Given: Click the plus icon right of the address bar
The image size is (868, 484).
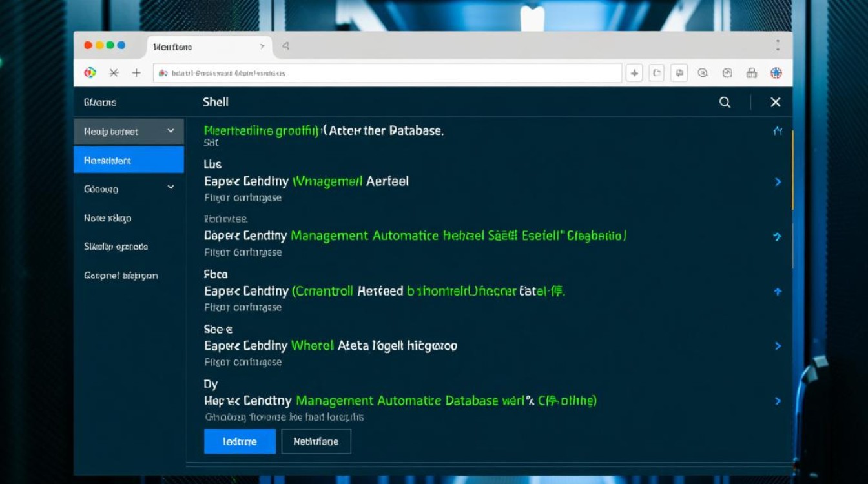Looking at the screenshot, I should click(634, 73).
